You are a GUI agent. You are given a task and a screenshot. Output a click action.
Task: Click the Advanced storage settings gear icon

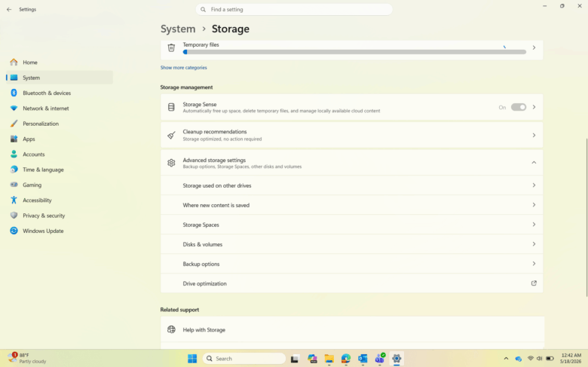click(171, 163)
